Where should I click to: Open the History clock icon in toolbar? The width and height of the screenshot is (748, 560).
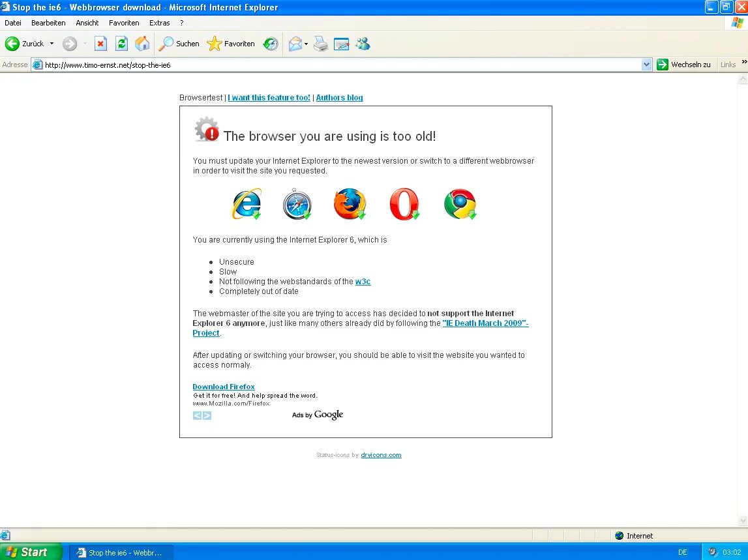coord(271,44)
